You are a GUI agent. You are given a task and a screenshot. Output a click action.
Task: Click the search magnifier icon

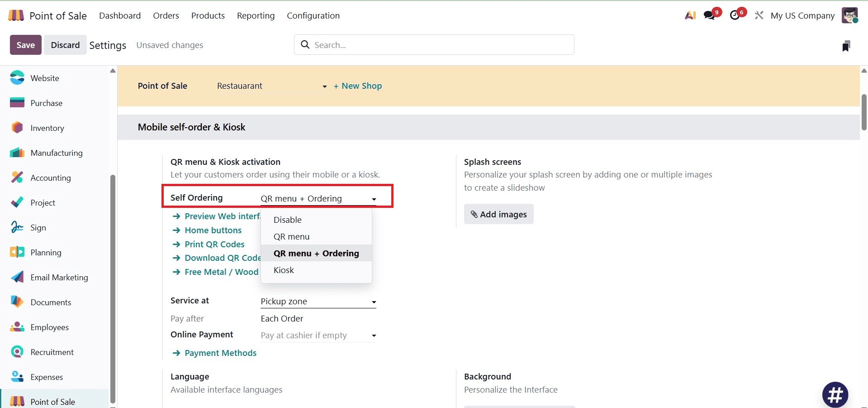305,44
